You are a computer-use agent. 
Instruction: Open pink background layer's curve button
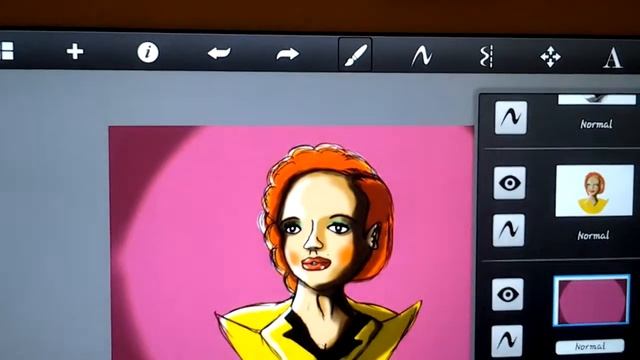click(x=507, y=341)
